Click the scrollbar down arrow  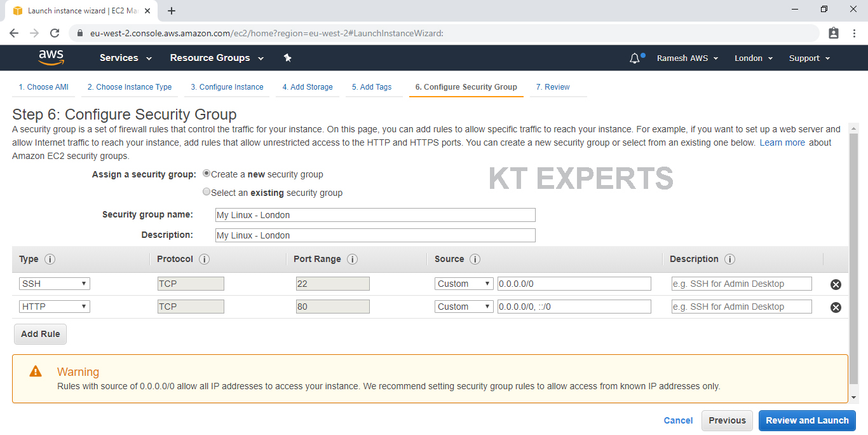pos(853,397)
